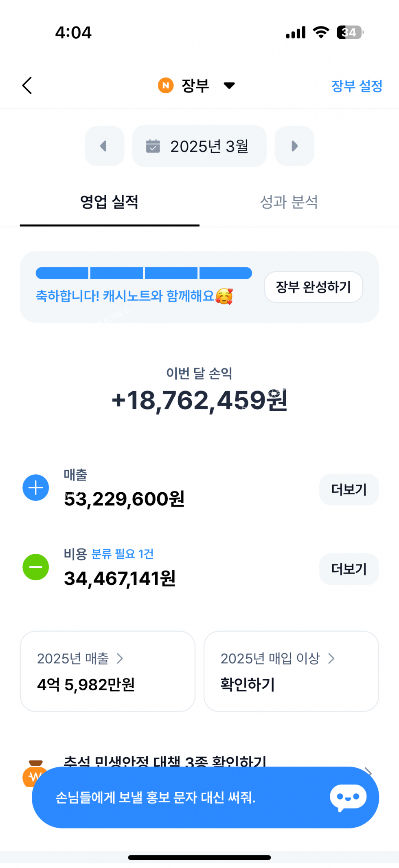The width and height of the screenshot is (399, 868).
Task: Tap the orange N logo icon
Action: pyautogui.click(x=166, y=86)
